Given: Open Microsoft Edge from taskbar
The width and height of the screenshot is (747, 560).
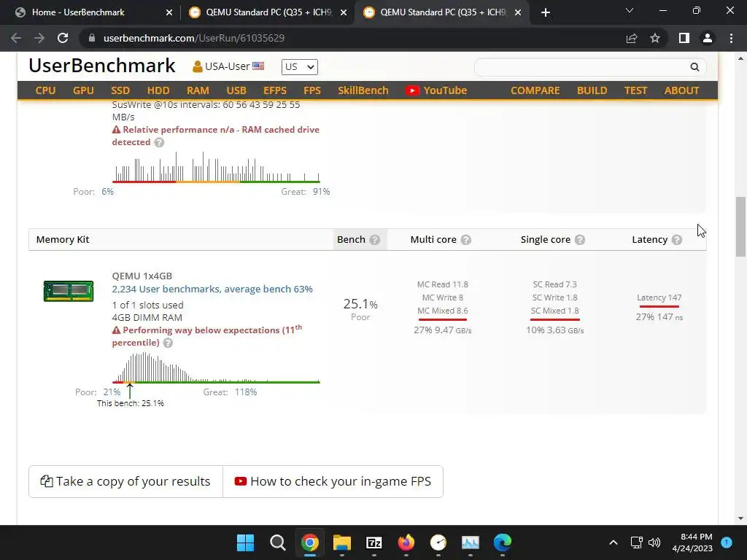Looking at the screenshot, I should [502, 542].
